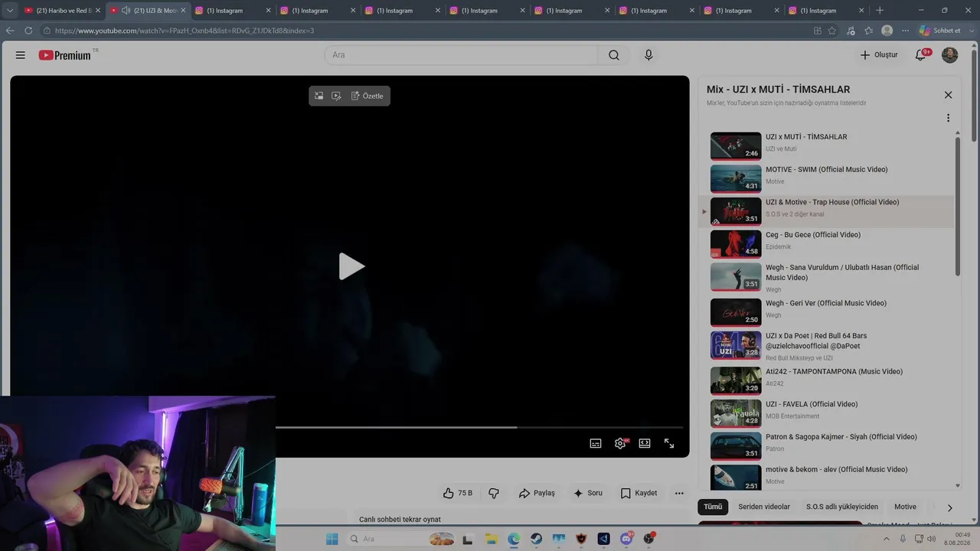Start voice search with the microphone icon
Screen dimensions: 980x551
click(x=648, y=55)
